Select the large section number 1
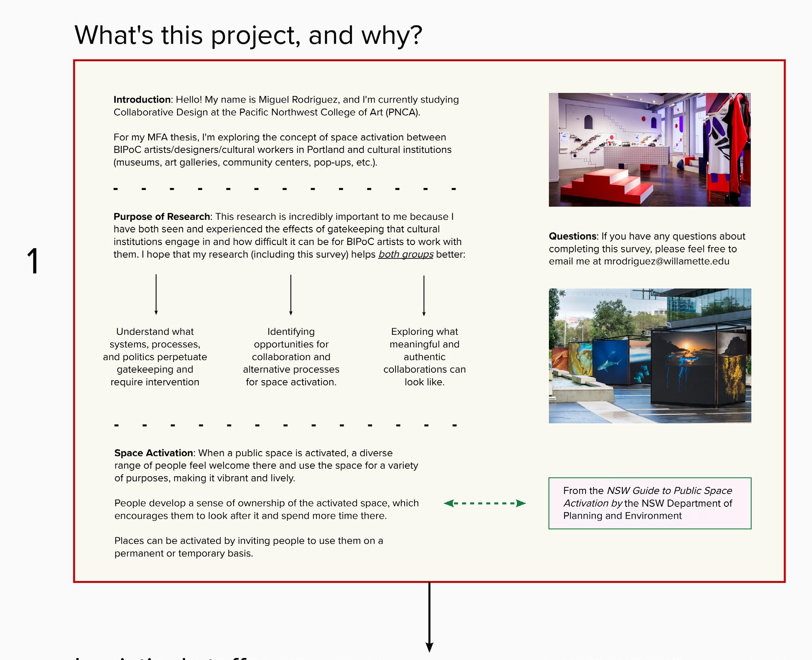 33,261
